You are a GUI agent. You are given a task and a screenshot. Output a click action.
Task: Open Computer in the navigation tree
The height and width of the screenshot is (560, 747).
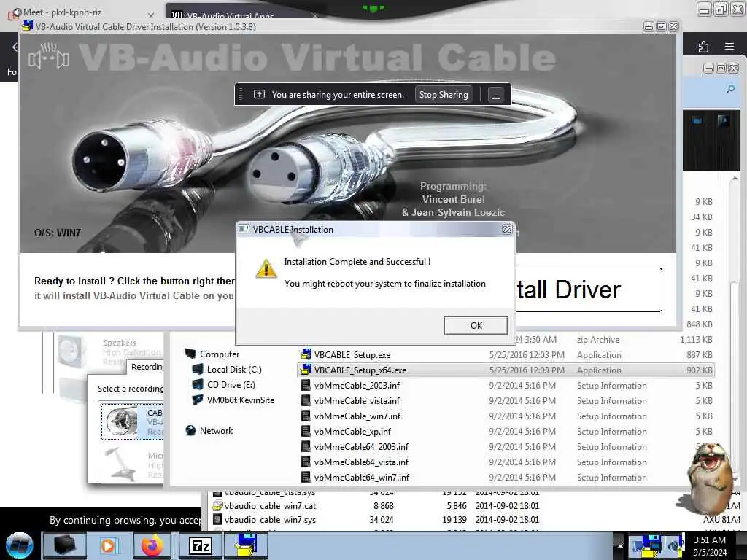(212, 354)
